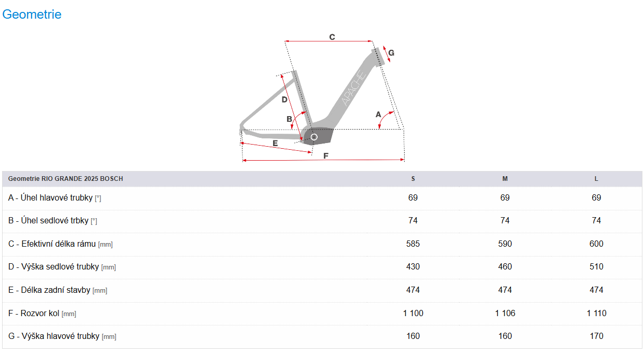Click row E - Délka zadní stavby
The width and height of the screenshot is (644, 355).
click(322, 290)
